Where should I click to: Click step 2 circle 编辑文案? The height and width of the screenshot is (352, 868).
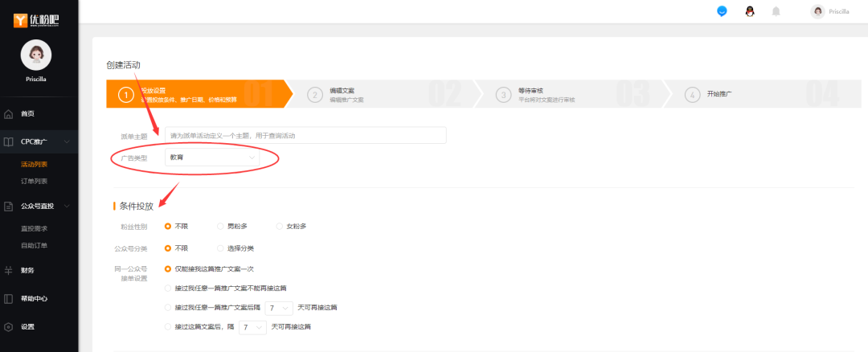[315, 95]
